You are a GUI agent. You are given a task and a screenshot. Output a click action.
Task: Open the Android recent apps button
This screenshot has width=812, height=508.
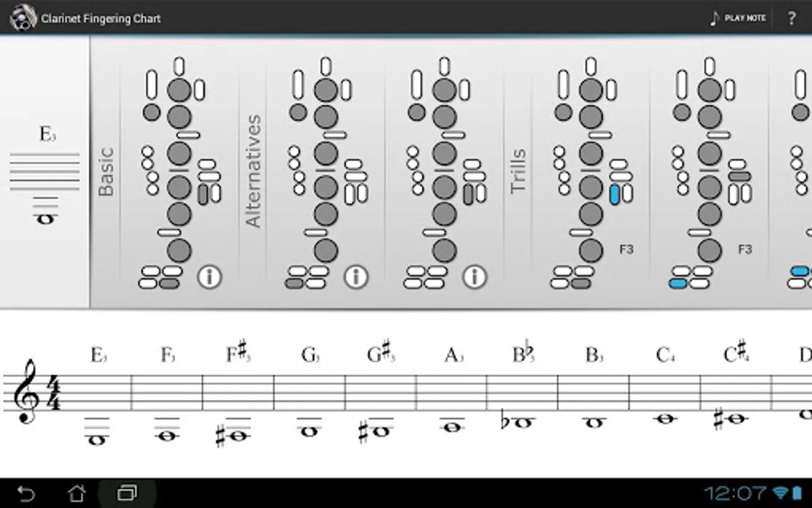127,493
